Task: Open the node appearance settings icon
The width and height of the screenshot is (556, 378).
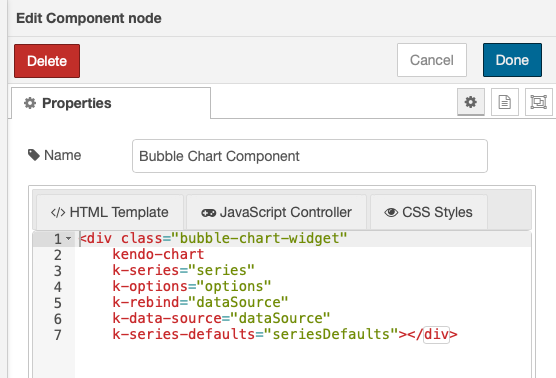Action: (539, 102)
